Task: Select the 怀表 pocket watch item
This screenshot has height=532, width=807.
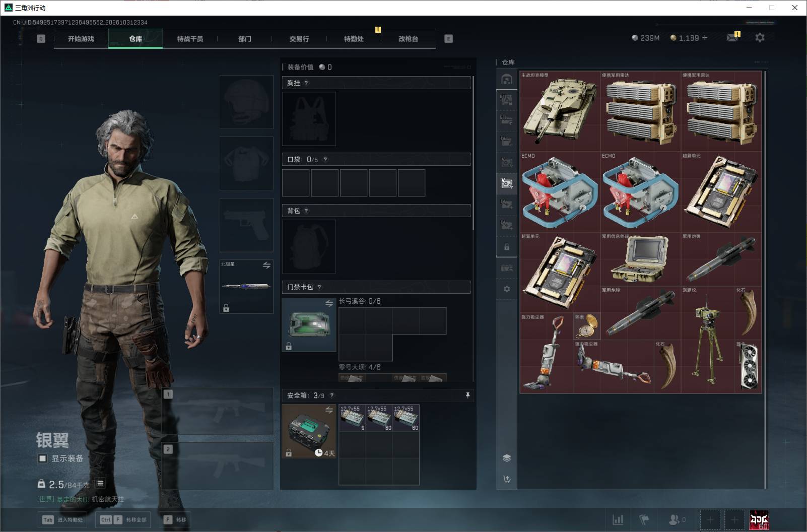Action: [587, 326]
